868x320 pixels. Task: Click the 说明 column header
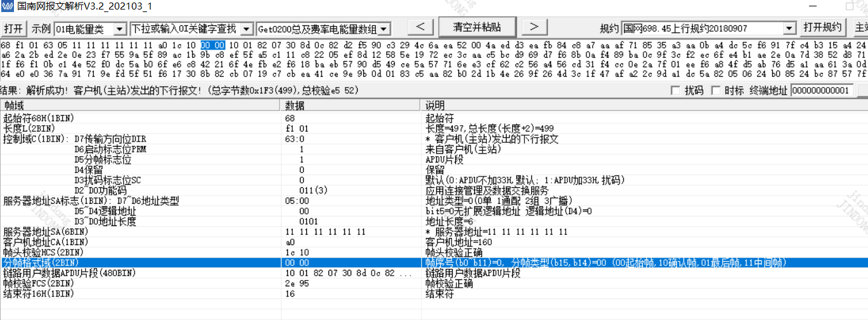(x=644, y=104)
